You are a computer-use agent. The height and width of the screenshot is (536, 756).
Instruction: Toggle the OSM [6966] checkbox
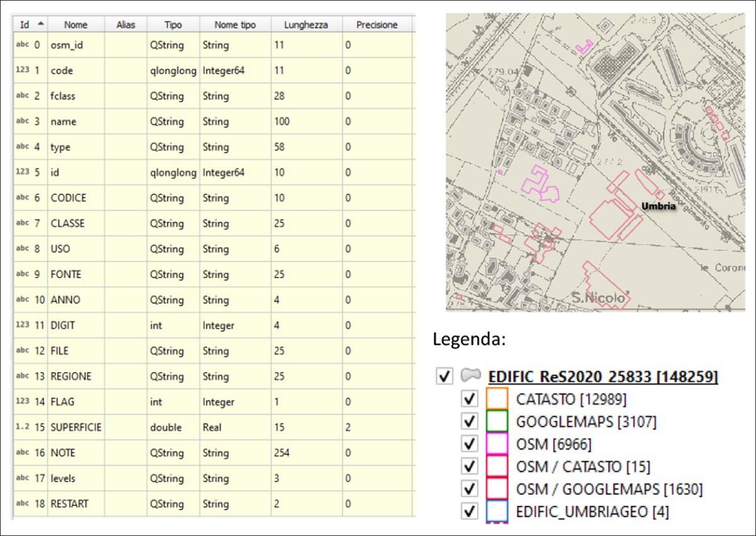click(469, 444)
